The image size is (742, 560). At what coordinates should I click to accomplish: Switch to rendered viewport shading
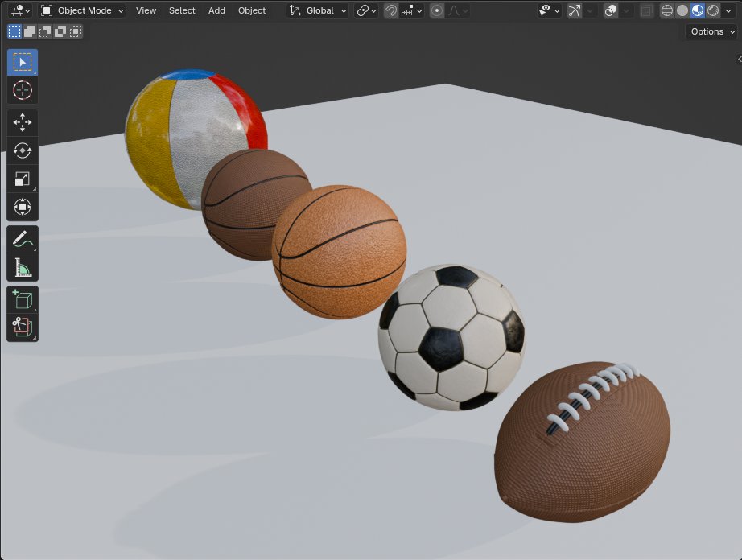coord(713,10)
